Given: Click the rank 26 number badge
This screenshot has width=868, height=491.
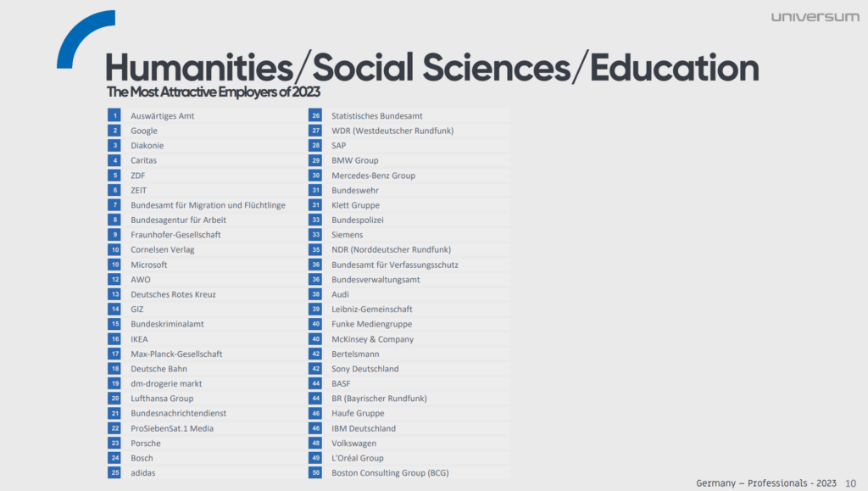Looking at the screenshot, I should coord(315,115).
